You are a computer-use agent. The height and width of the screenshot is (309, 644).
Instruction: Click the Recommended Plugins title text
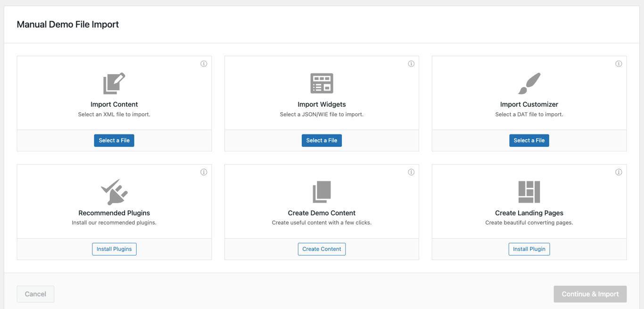click(114, 213)
